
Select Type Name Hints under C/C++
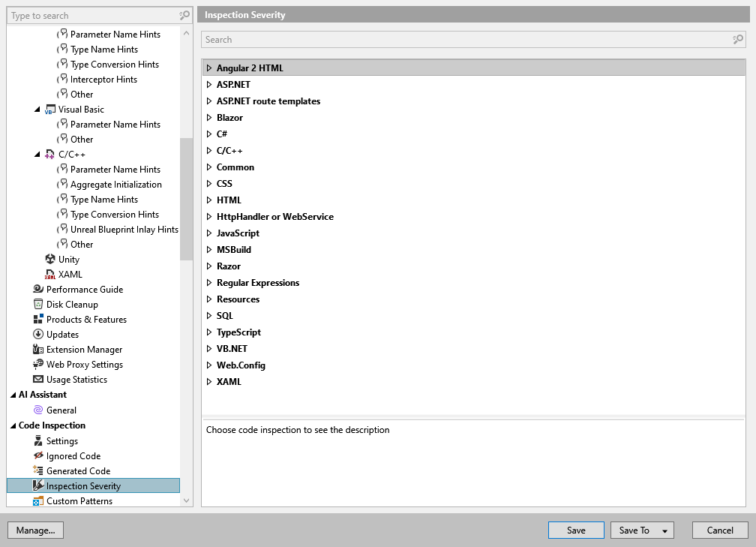click(104, 200)
